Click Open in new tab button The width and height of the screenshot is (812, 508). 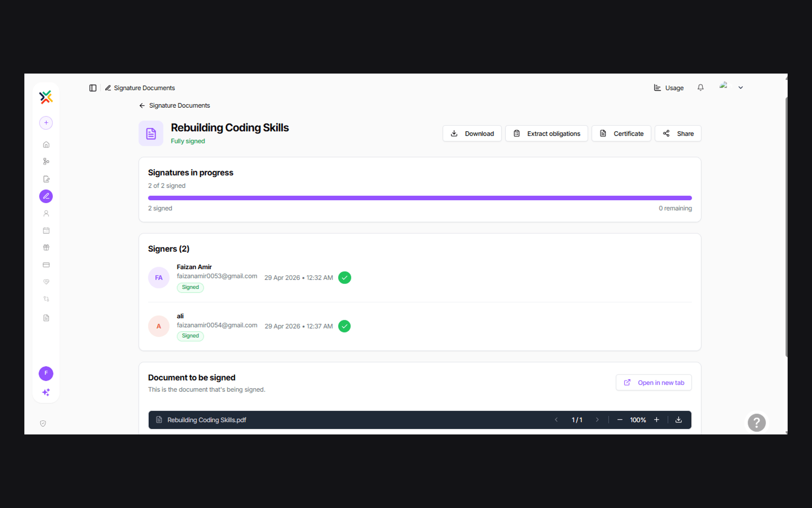(x=654, y=382)
